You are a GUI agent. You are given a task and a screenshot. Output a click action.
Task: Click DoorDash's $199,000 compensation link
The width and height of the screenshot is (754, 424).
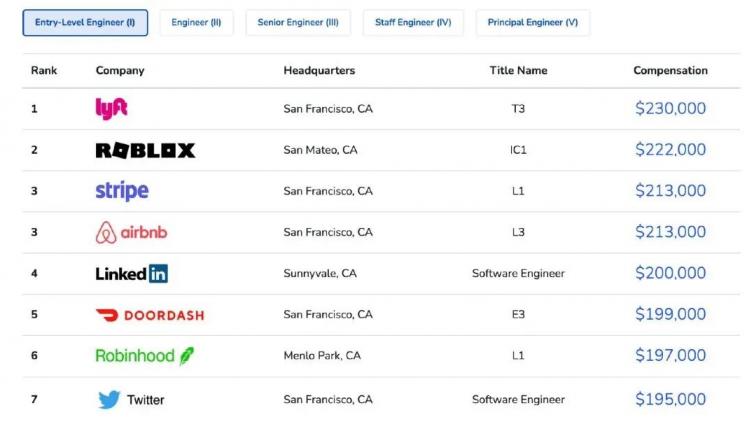(670, 315)
